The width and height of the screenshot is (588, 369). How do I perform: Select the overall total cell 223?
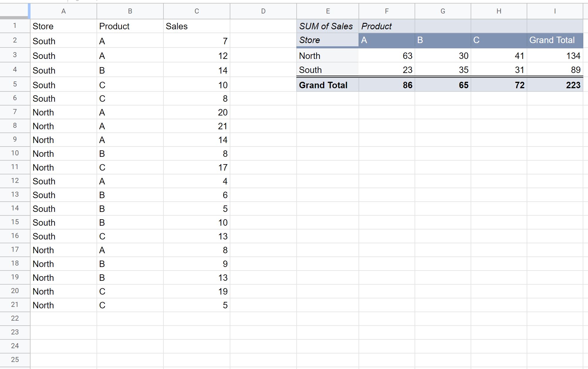(555, 85)
